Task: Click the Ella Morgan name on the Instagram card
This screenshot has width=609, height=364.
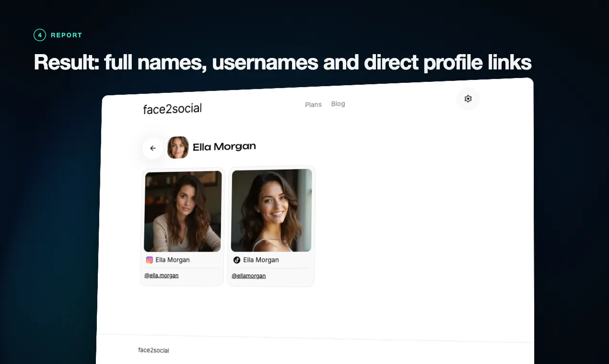Action: [x=173, y=260]
